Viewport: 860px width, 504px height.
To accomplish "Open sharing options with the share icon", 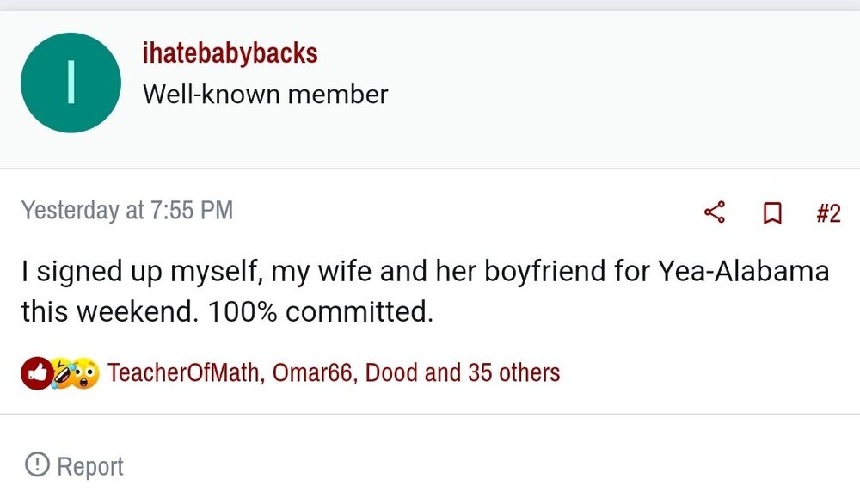I will tap(714, 212).
